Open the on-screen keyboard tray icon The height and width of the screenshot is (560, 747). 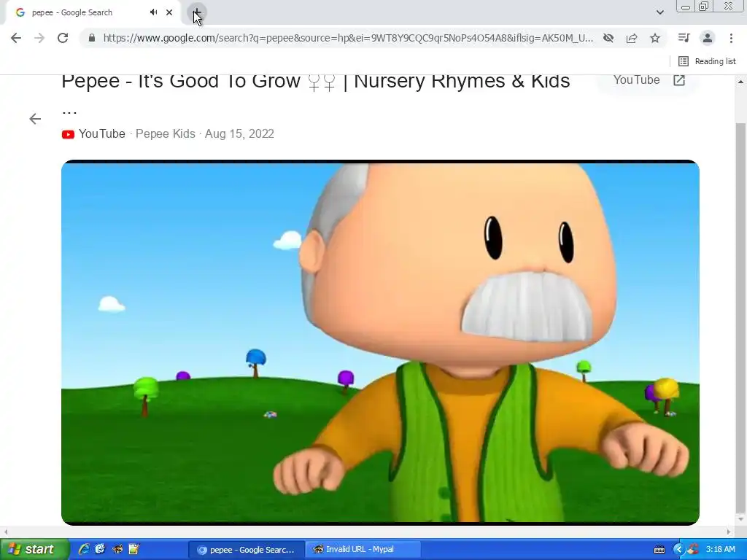point(659,550)
